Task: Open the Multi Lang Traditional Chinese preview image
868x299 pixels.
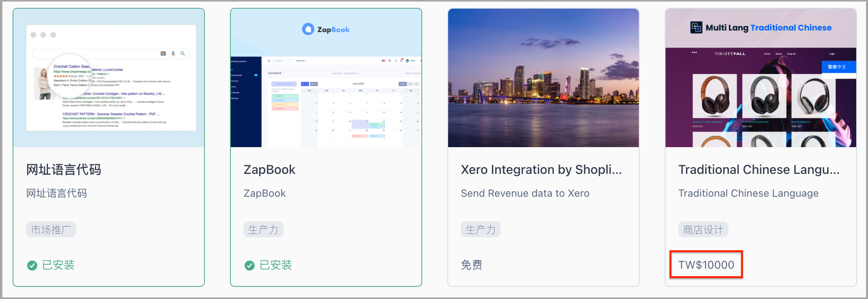Action: [761, 78]
